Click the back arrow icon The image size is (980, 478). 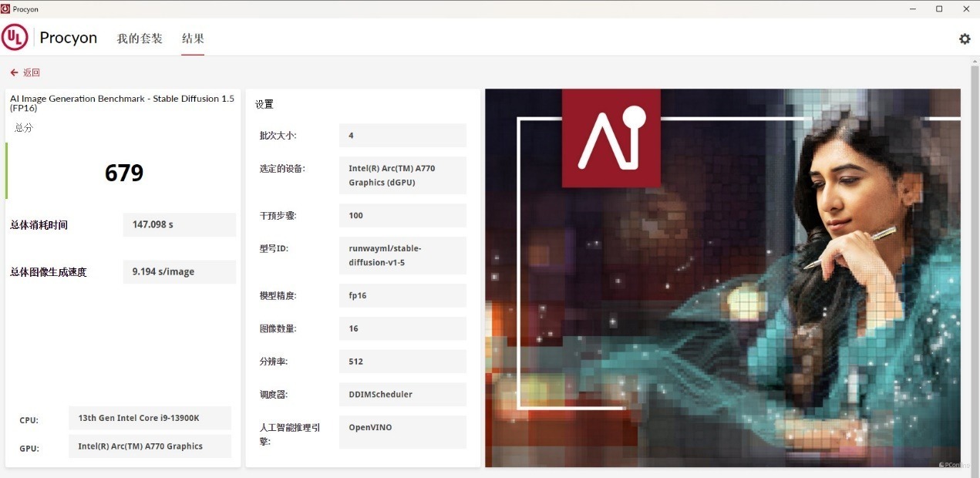[14, 72]
